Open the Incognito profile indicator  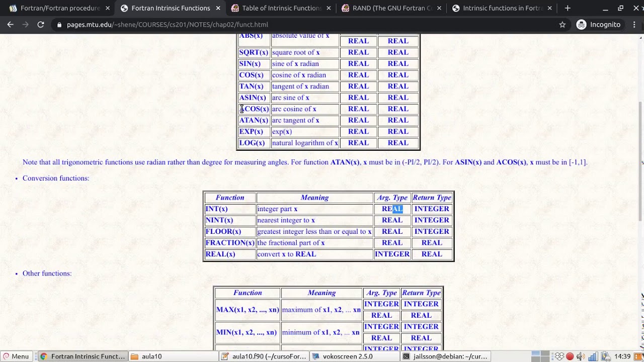[x=599, y=25]
